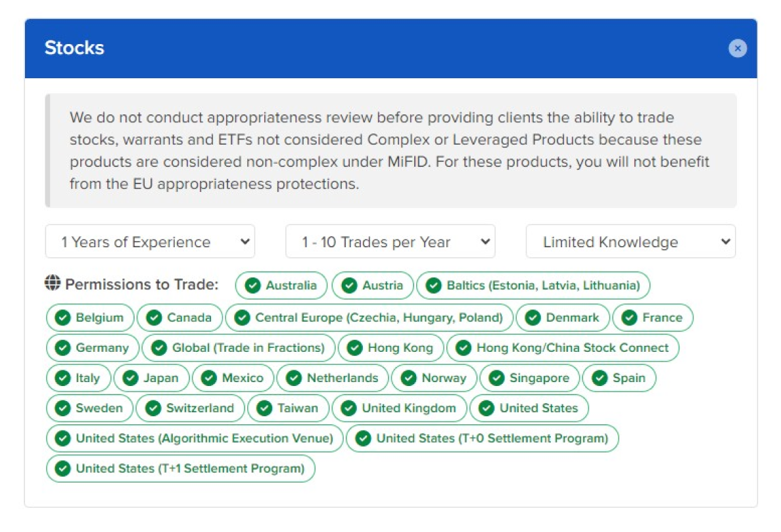This screenshot has width=781, height=532.
Task: Select the Global (Trade in Fractions) chip
Action: point(239,348)
